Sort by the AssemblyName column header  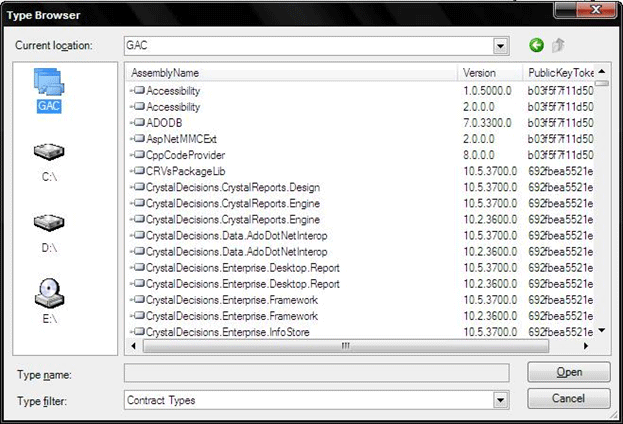pyautogui.click(x=292, y=73)
